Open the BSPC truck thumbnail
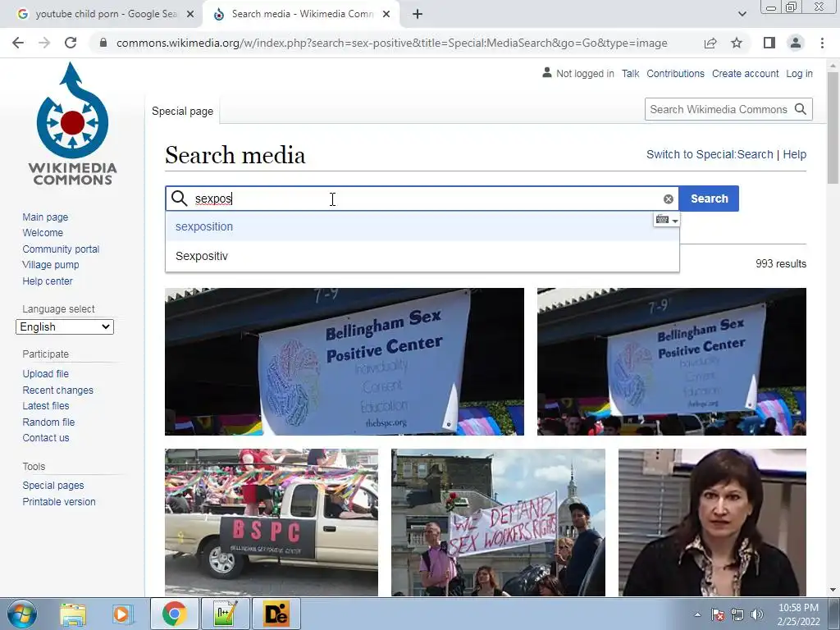Image resolution: width=840 pixels, height=630 pixels. pyautogui.click(x=271, y=523)
